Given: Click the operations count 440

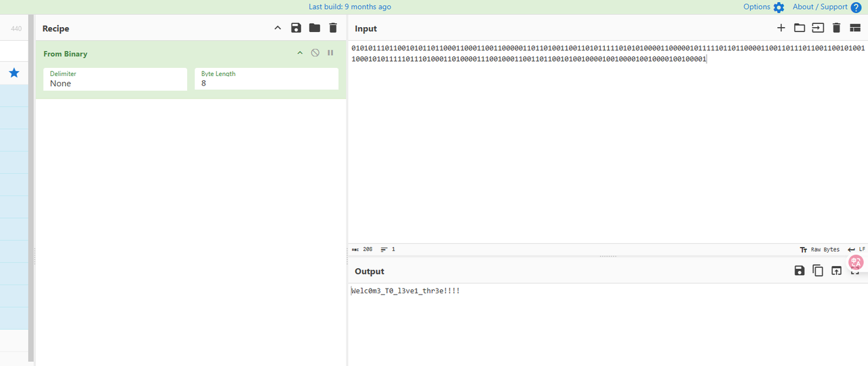Looking at the screenshot, I should click(x=16, y=29).
